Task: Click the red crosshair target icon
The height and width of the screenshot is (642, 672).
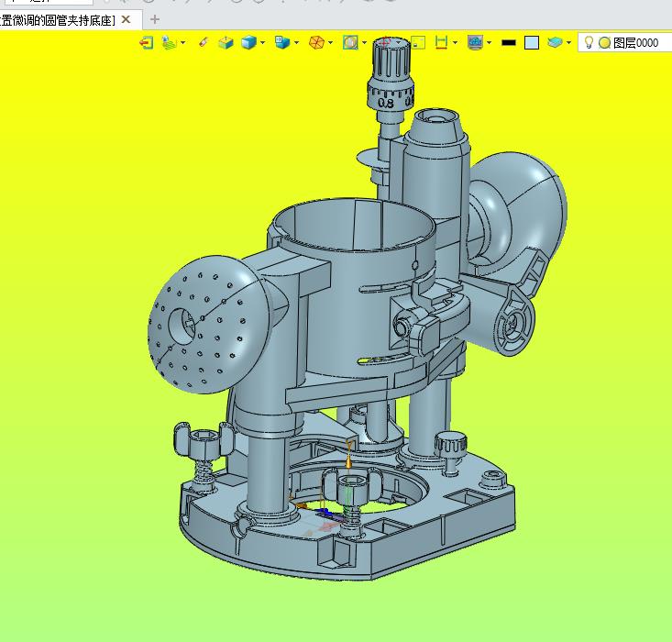Action: [x=384, y=42]
